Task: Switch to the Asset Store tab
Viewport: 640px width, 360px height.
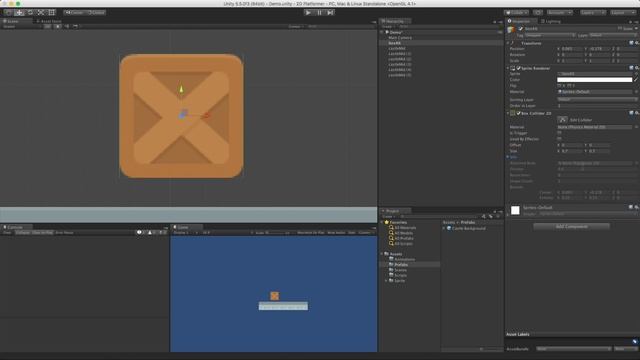Action: 49,21
